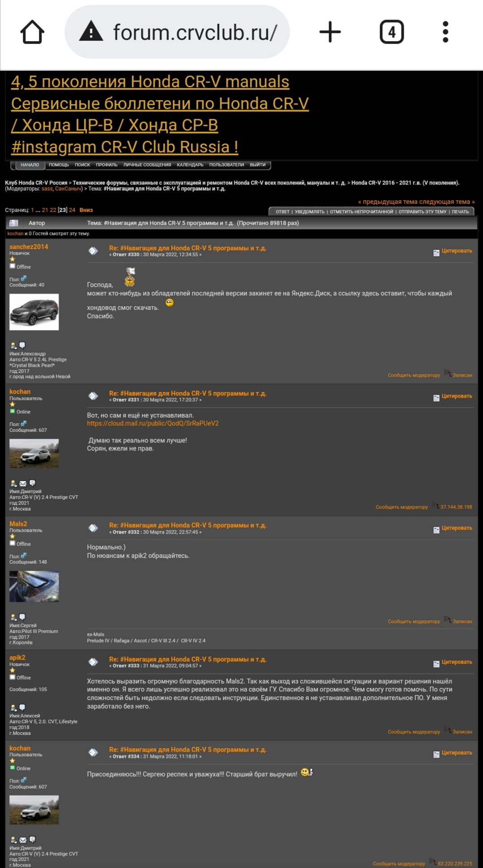Open the 'Сервисные бюллетени по Honda CR-V' link
The image size is (483, 868).
coord(160,104)
